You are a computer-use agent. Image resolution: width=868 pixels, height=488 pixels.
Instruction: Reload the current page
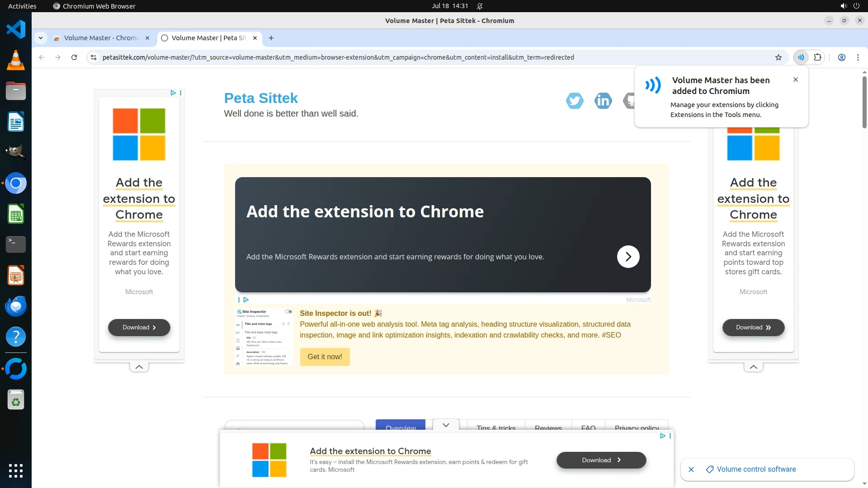(x=74, y=57)
